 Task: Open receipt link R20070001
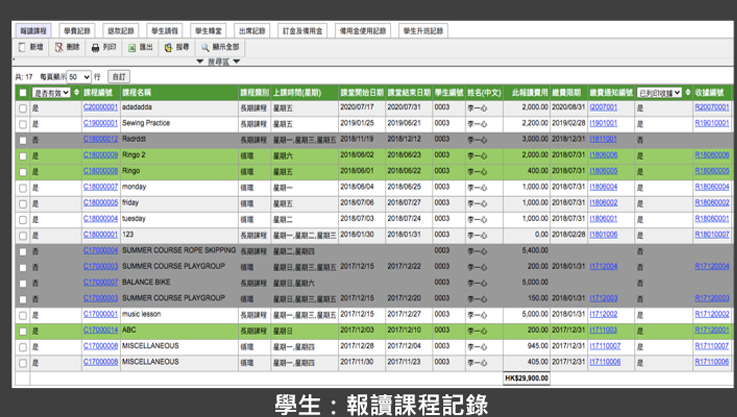pos(712,108)
